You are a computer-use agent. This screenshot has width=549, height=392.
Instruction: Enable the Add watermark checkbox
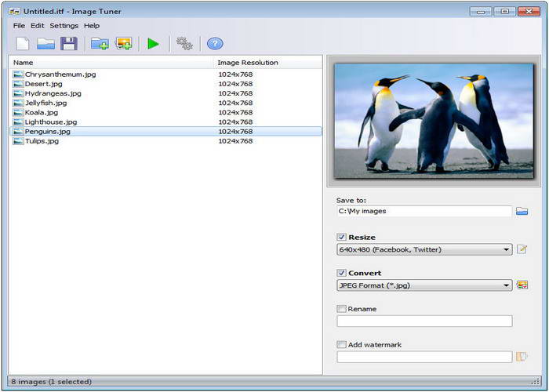pyautogui.click(x=341, y=345)
